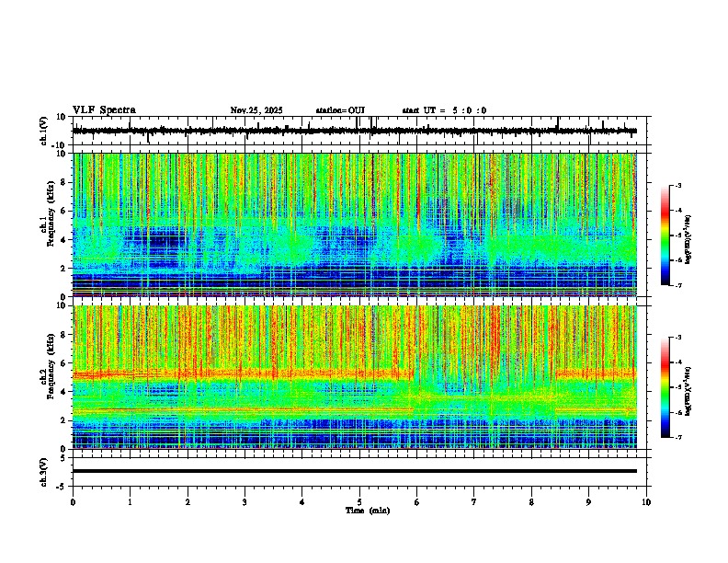Click the '-3' tick on ch.2 colorbar

(678, 338)
